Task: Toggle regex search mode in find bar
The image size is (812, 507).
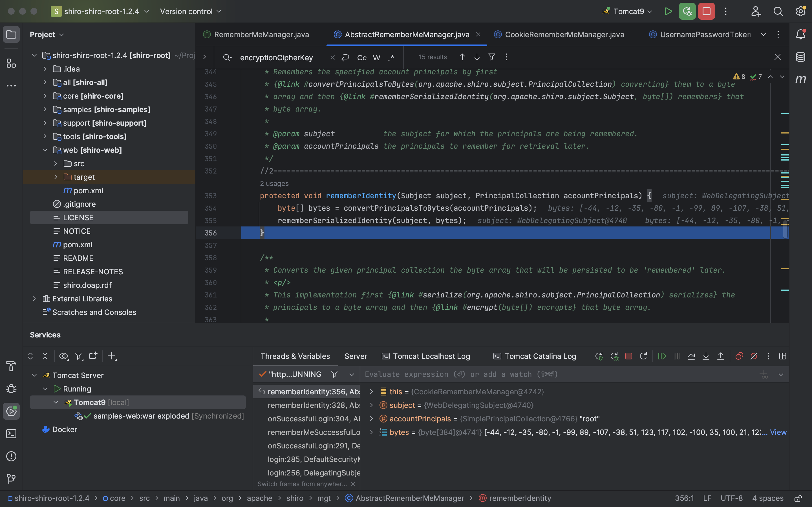Action: 391,57
